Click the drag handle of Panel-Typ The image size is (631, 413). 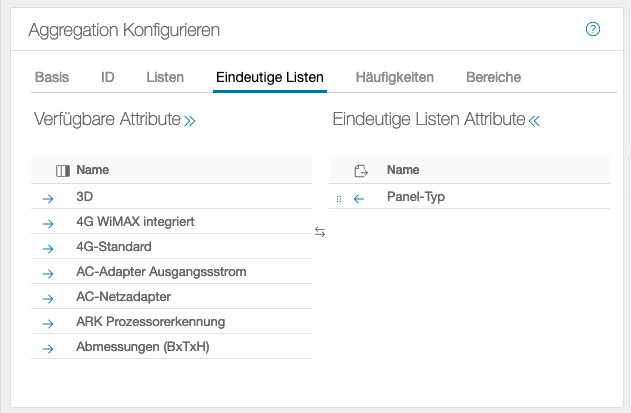coord(339,198)
